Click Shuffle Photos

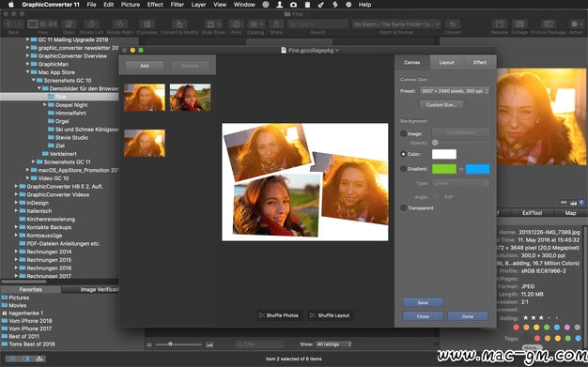click(279, 315)
